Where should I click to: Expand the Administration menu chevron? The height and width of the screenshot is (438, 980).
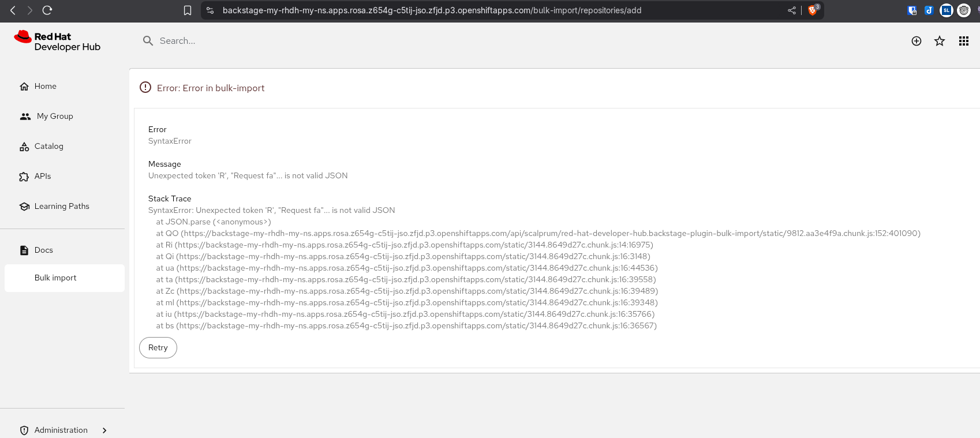[104, 430]
